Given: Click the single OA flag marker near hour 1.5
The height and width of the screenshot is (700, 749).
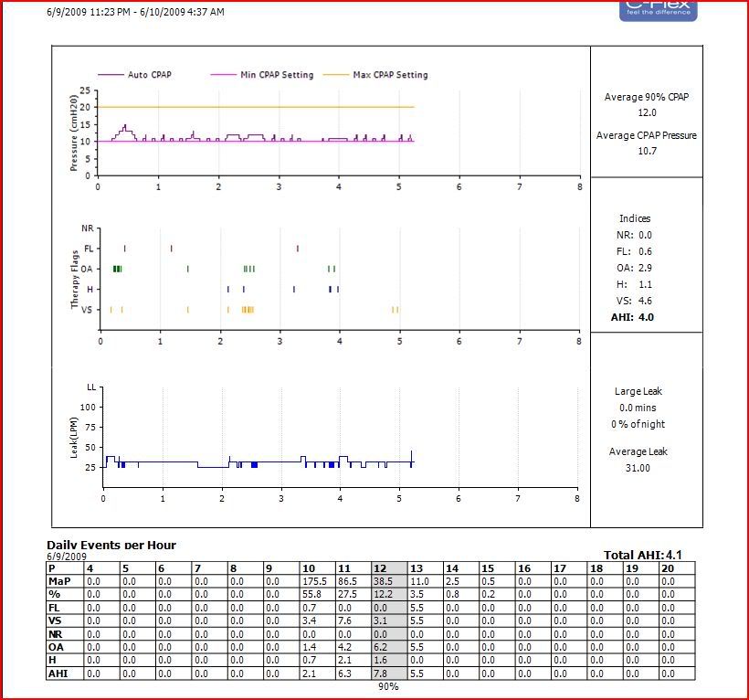Looking at the screenshot, I should [188, 269].
